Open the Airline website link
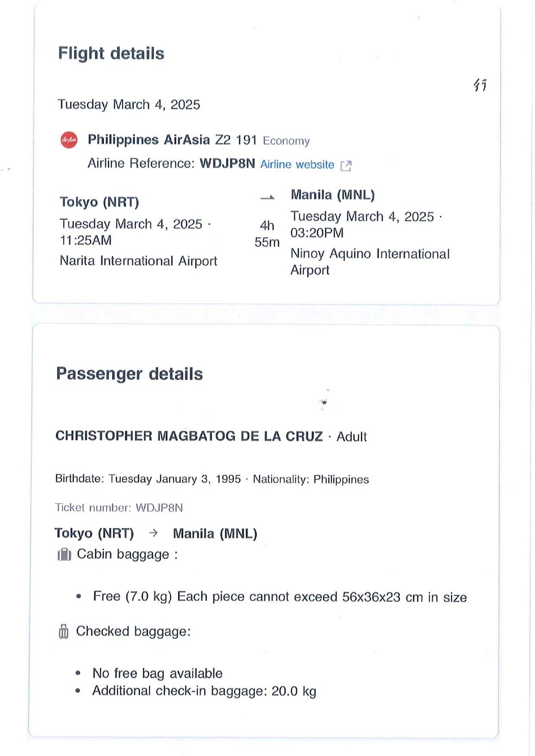 (297, 165)
